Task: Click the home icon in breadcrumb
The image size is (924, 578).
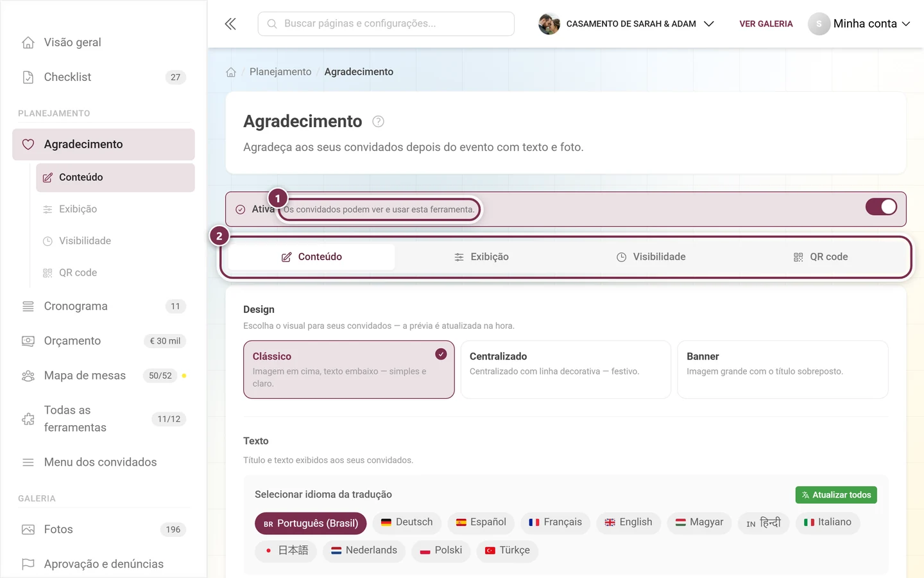Action: click(x=231, y=72)
